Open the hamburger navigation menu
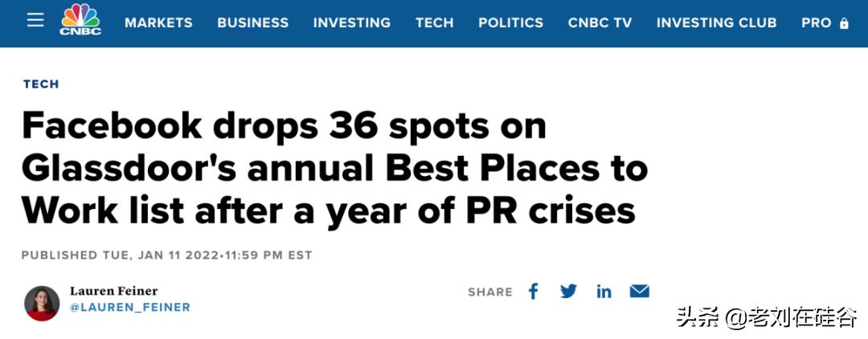This screenshot has height=339, width=868. (x=35, y=20)
